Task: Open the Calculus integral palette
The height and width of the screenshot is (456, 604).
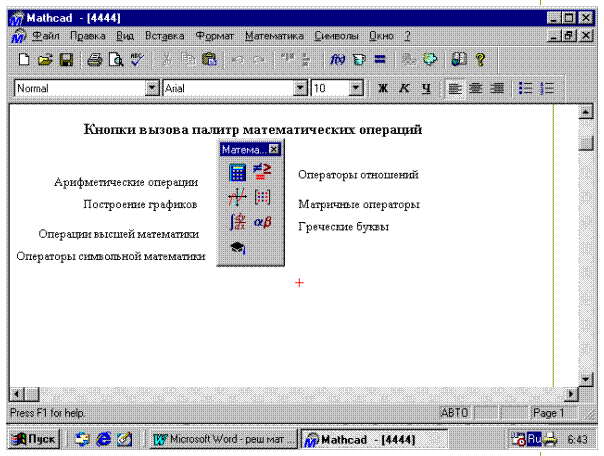Action: pyautogui.click(x=237, y=222)
